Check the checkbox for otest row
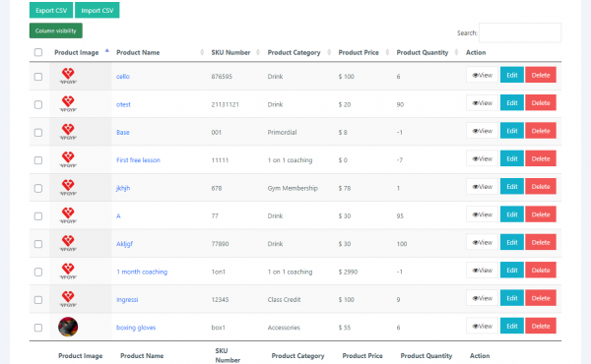Screen dimensions: 591x364 click(38, 104)
